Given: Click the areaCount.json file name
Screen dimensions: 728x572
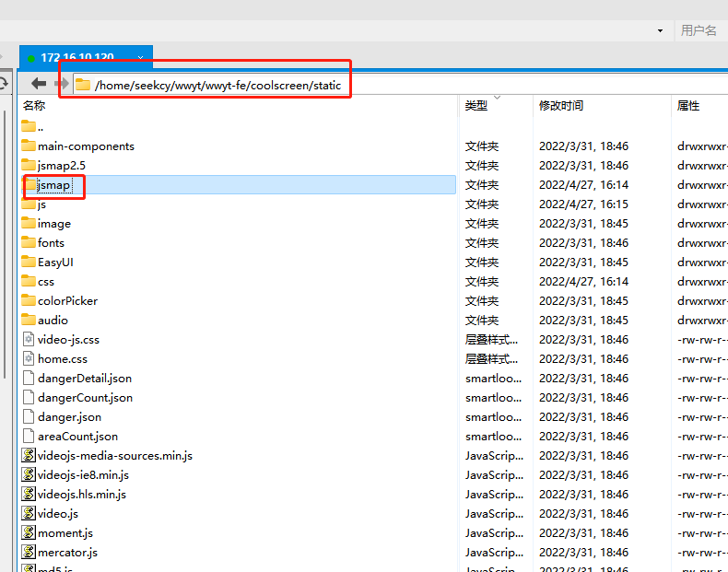Looking at the screenshot, I should pyautogui.click(x=78, y=436).
